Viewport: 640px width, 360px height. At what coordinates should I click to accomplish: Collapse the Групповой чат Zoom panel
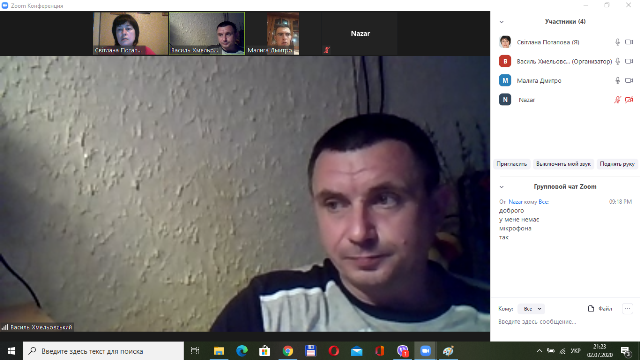tap(502, 187)
